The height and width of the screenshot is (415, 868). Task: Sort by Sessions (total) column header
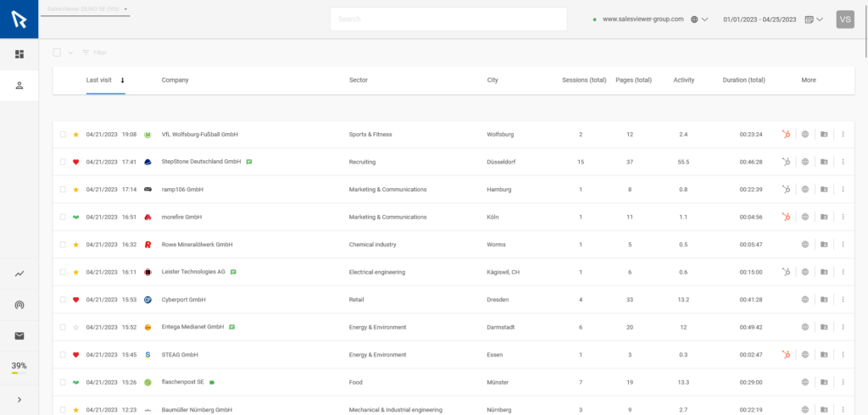pyautogui.click(x=584, y=80)
